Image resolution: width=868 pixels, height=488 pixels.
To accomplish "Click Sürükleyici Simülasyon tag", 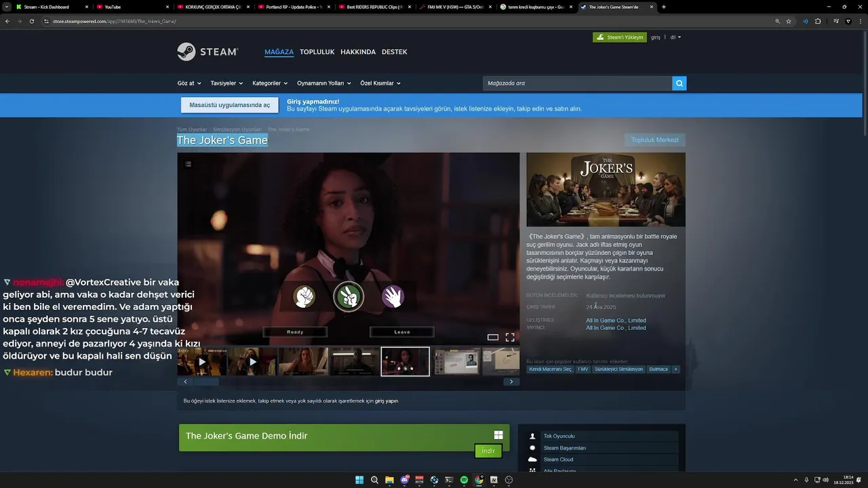I will (x=618, y=369).
